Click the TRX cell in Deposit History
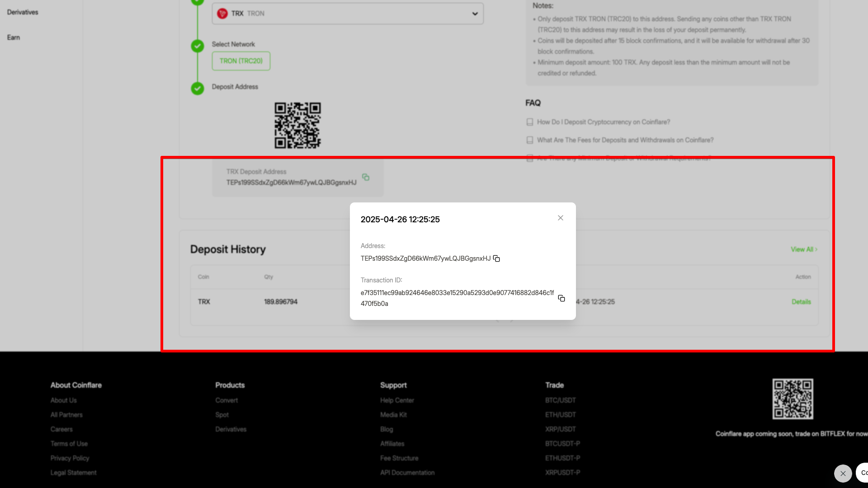868x488 pixels. pos(204,302)
